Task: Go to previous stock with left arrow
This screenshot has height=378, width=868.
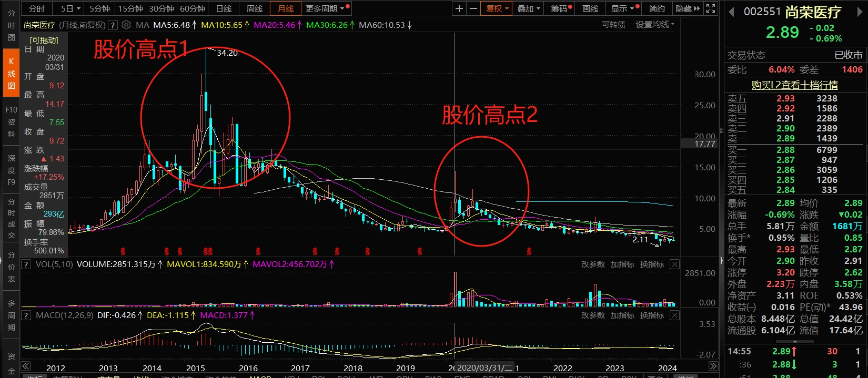Action: (x=731, y=12)
